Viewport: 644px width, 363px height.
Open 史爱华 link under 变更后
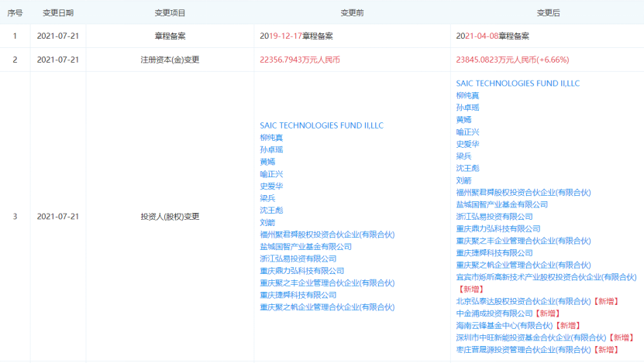click(467, 144)
